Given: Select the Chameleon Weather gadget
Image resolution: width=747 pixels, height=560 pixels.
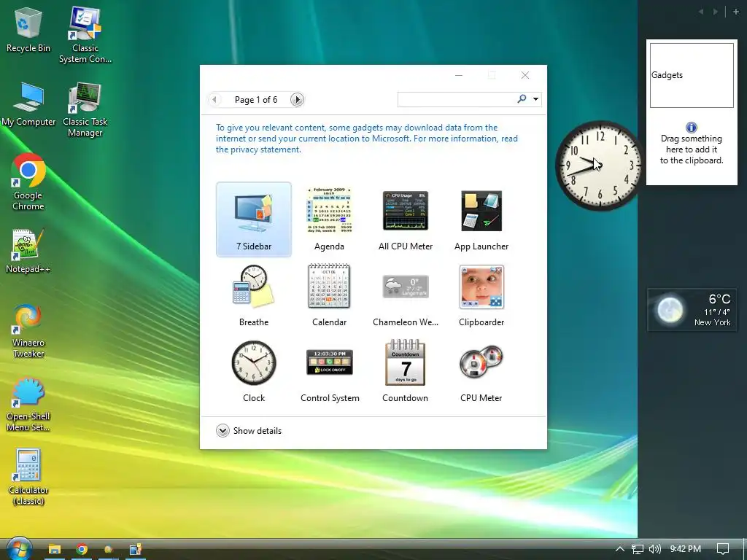Looking at the screenshot, I should click(406, 295).
